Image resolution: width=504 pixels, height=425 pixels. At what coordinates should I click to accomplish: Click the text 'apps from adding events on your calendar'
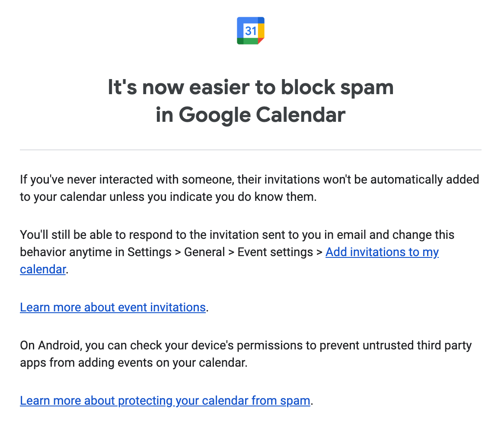(133, 363)
